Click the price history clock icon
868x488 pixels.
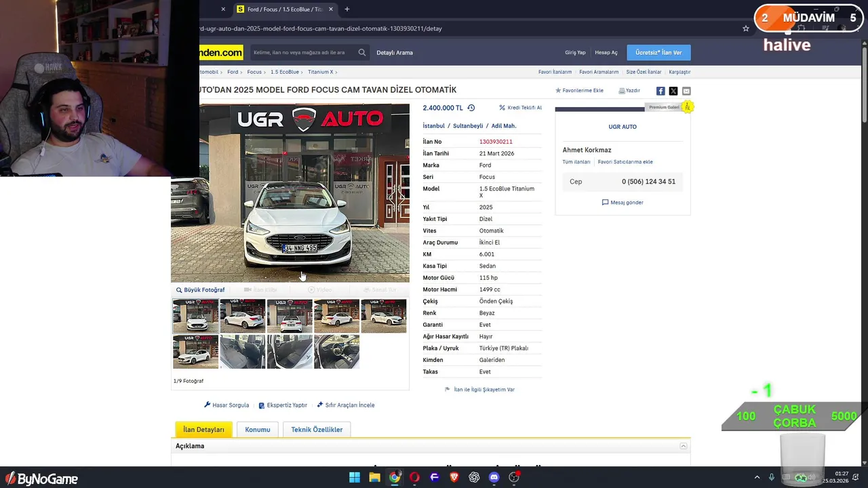[471, 108]
